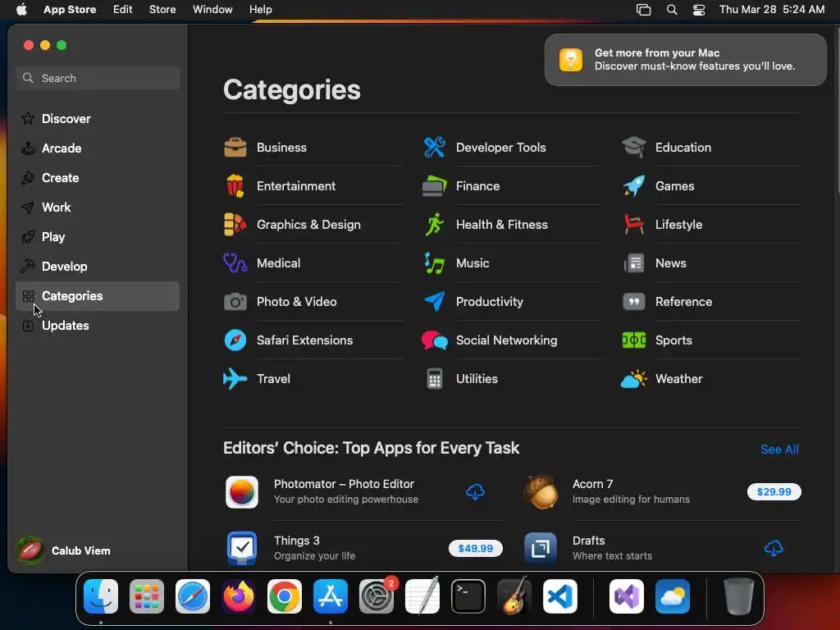Select the Medical stethoscope icon
Screen dimensions: 840x630
tap(235, 263)
